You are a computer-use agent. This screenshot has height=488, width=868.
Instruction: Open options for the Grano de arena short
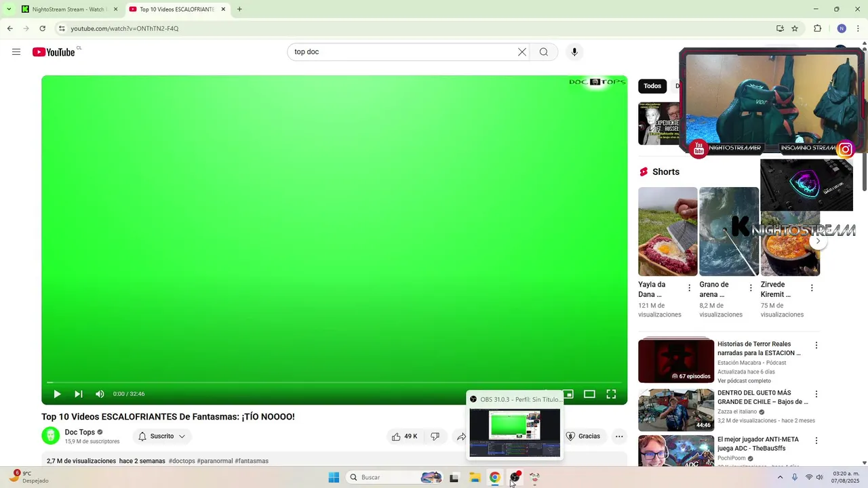751,288
